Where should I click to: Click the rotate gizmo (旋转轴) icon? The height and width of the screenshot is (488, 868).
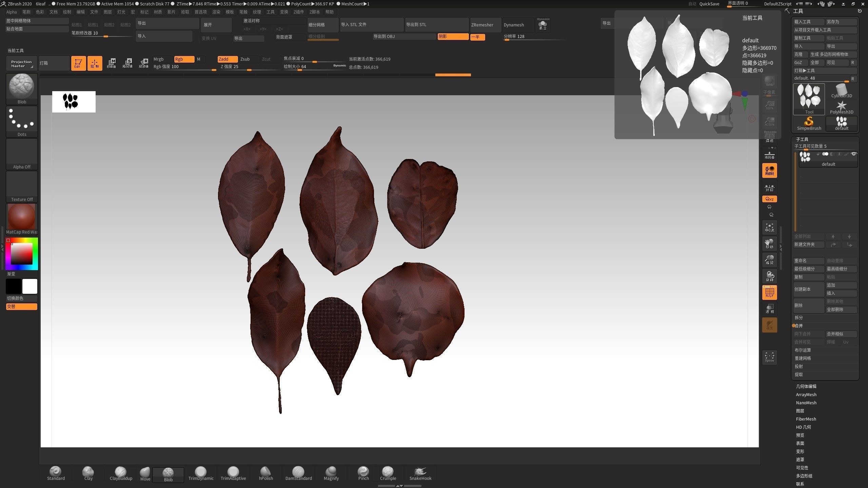144,63
